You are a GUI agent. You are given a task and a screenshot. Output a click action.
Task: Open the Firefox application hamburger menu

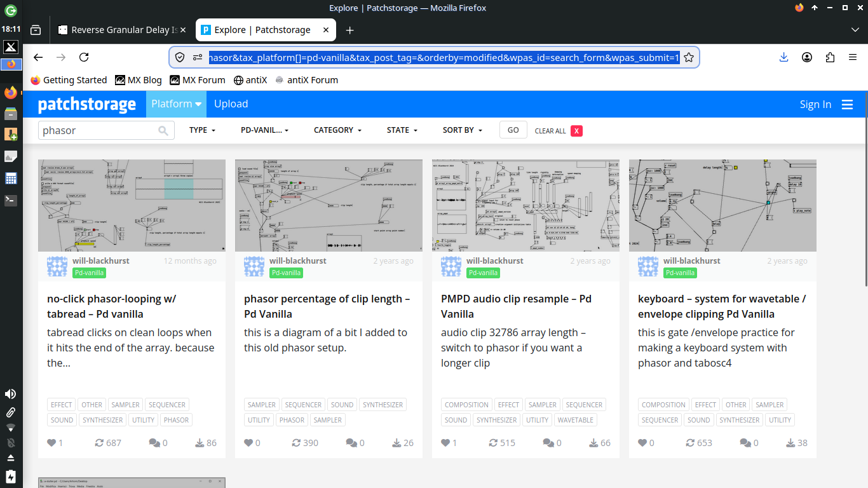[853, 57]
